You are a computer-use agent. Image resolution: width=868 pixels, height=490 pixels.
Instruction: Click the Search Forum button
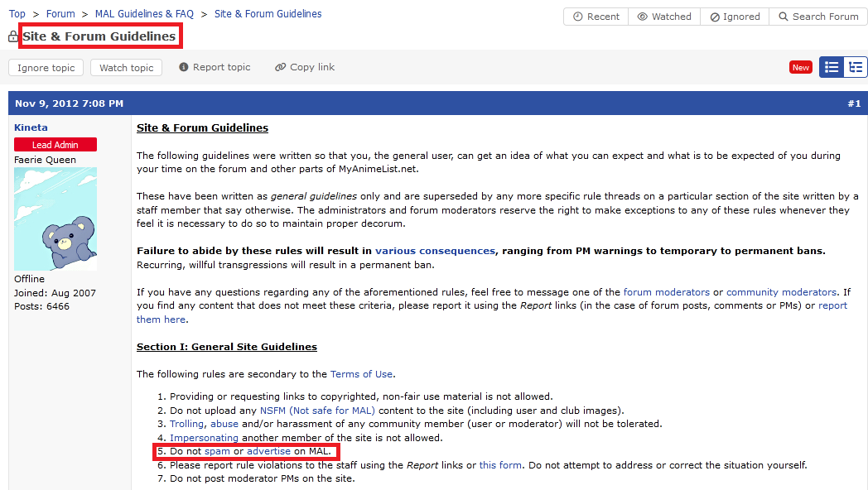pyautogui.click(x=817, y=17)
